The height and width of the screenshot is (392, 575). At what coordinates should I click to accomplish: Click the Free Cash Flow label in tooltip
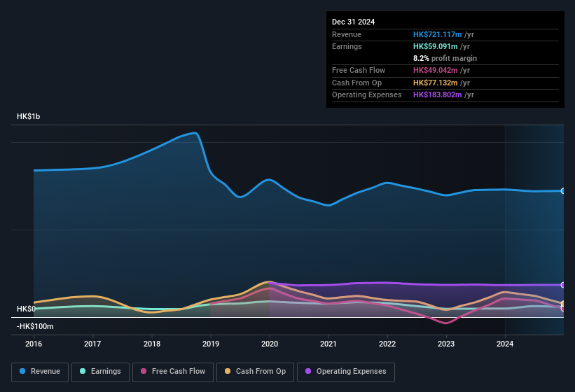coord(359,70)
